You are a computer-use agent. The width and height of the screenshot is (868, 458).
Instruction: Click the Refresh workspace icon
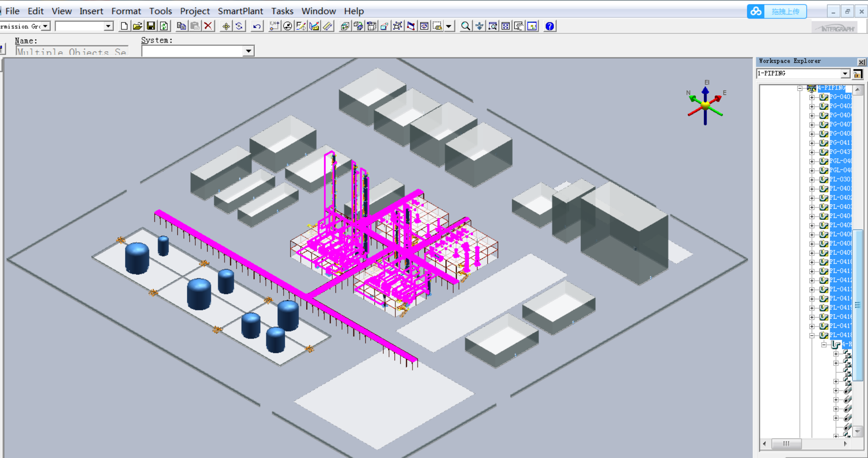click(164, 26)
